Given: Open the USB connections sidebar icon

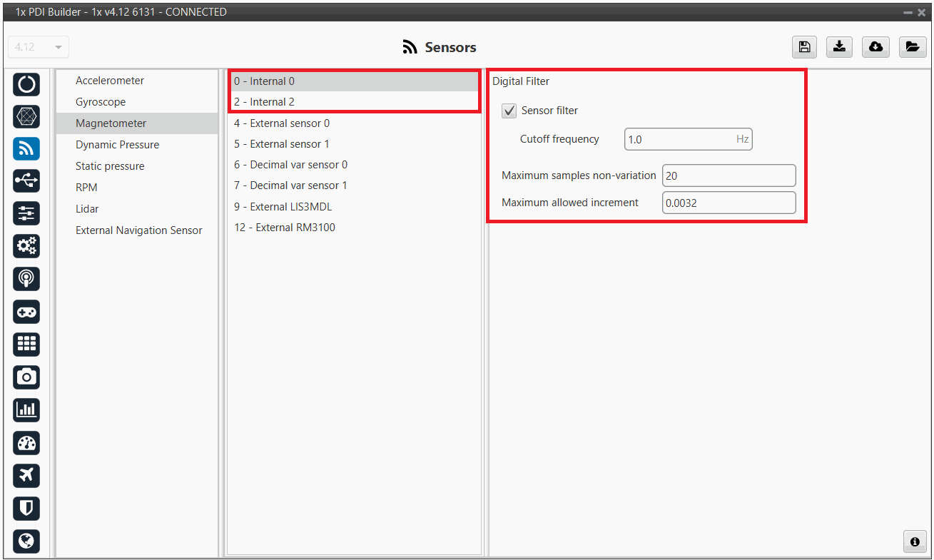Looking at the screenshot, I should click(x=26, y=181).
